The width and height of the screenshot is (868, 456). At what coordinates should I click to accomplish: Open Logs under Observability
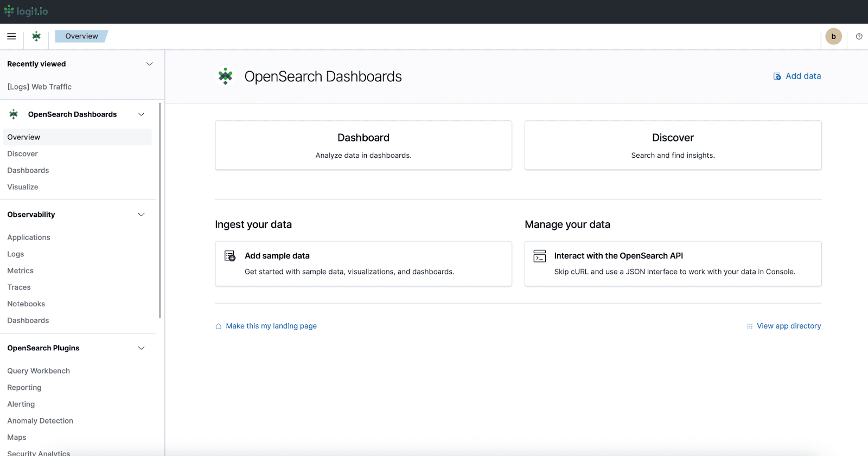tap(16, 254)
